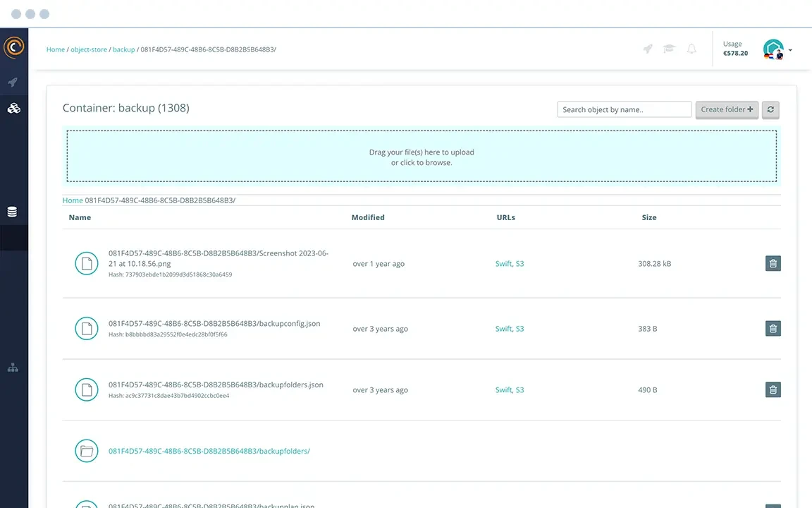
Task: Delete the Screenshot 2023-06-21 png file
Action: pos(773,263)
